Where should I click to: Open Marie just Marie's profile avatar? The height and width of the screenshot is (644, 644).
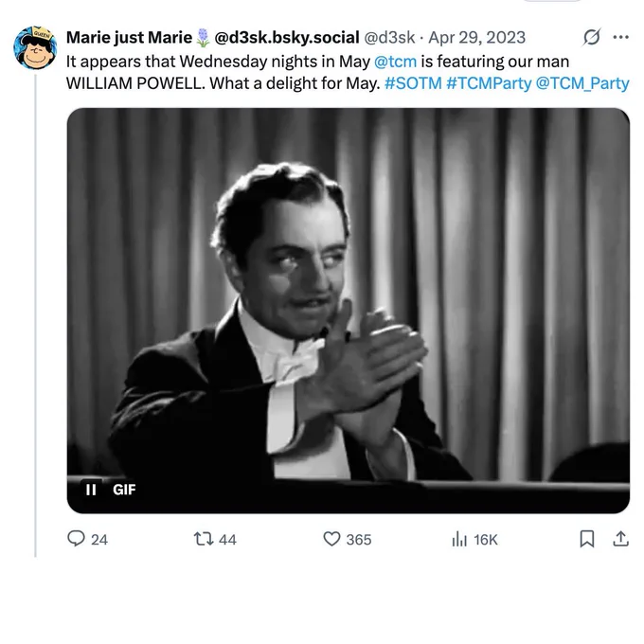click(x=35, y=47)
